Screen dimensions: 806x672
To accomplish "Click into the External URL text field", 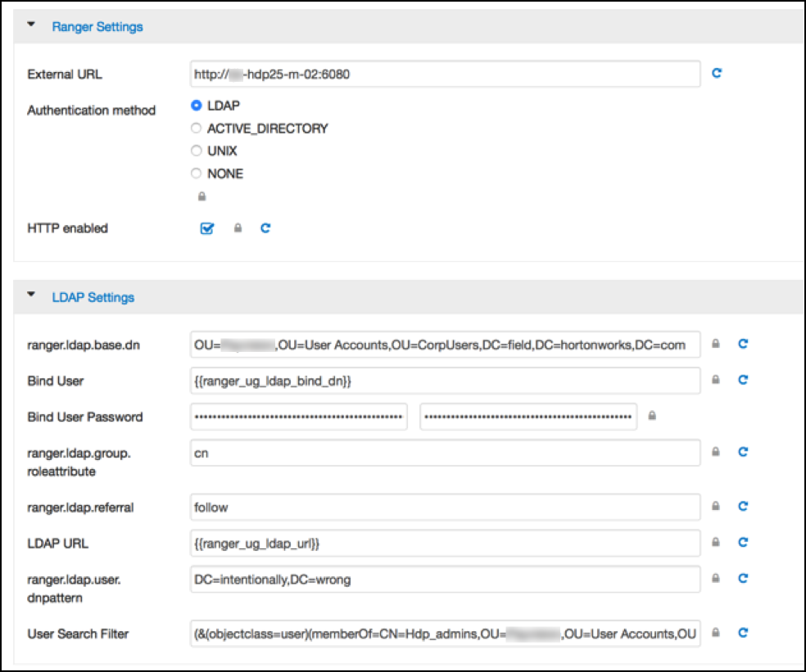I will tap(445, 74).
